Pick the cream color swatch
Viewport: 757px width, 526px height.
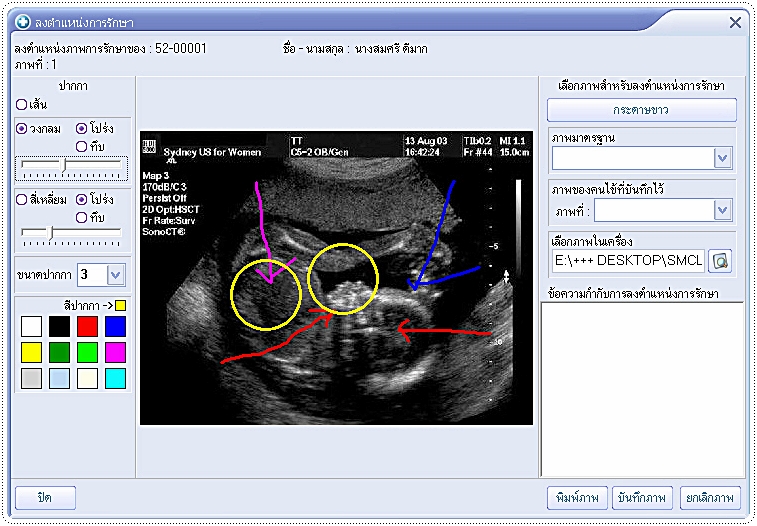coord(87,379)
